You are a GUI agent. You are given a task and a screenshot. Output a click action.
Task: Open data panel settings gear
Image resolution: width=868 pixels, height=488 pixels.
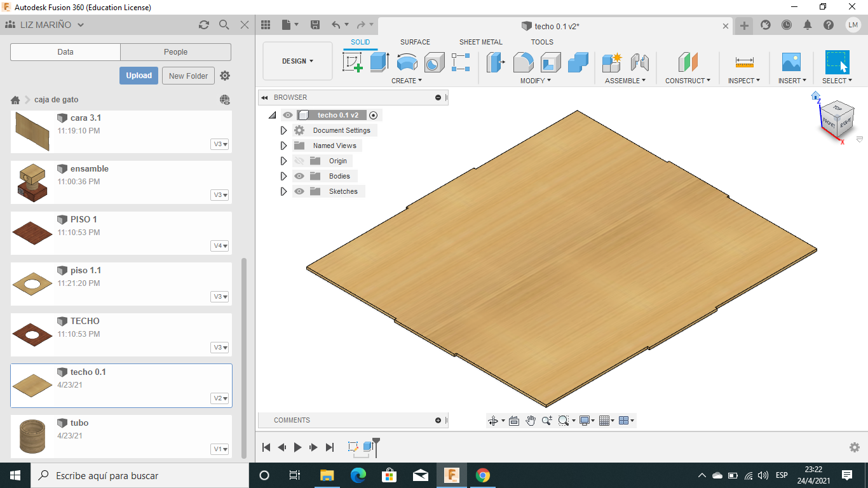tap(225, 76)
